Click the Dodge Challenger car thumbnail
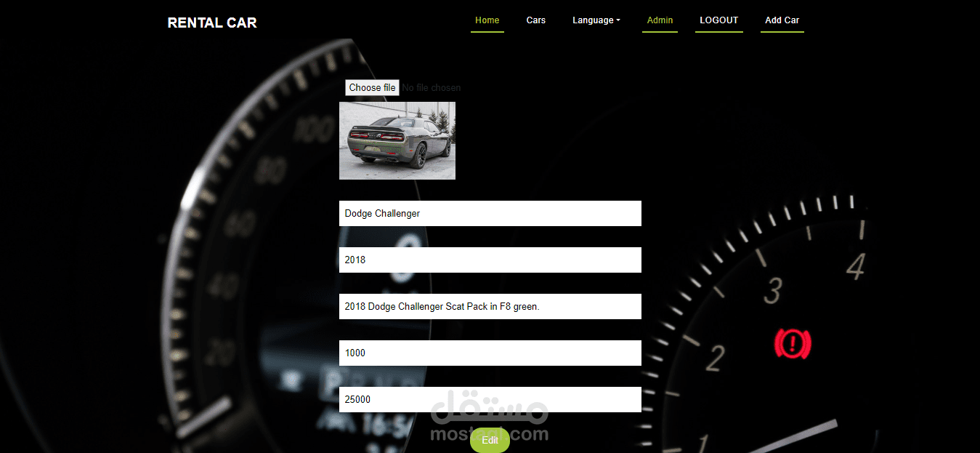980x453 pixels. pos(397,140)
